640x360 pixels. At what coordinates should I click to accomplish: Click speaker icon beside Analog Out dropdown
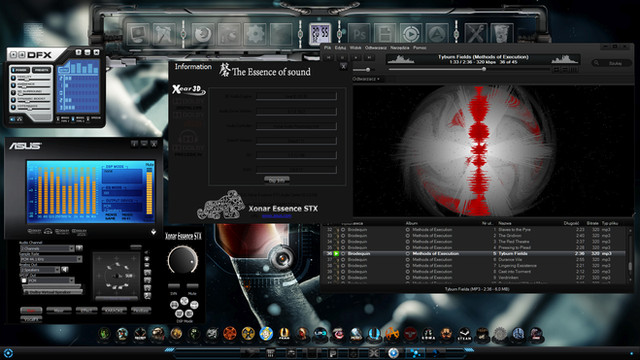[x=64, y=269]
